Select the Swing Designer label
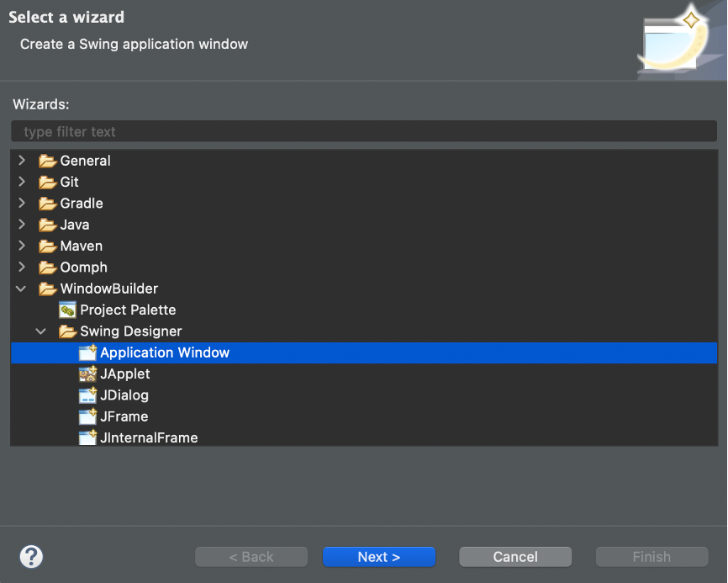The height and width of the screenshot is (583, 728). pyautogui.click(x=131, y=331)
